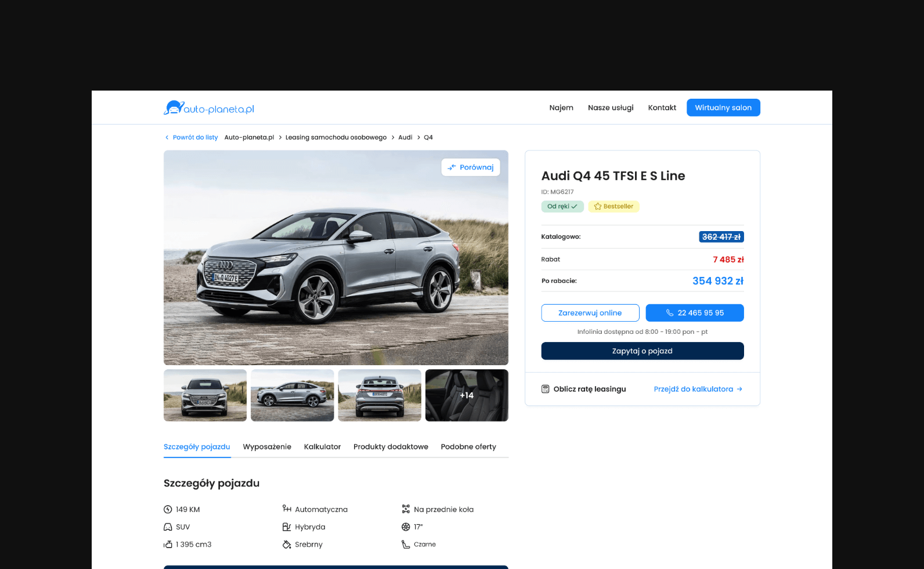The width and height of the screenshot is (924, 569).
Task: Click the calculator icon beside Oblicz ratę leasingu
Action: 545,389
